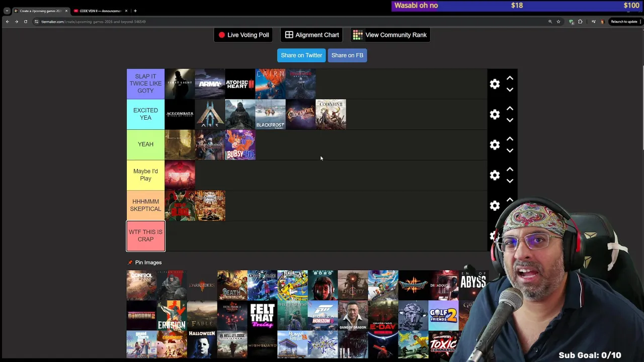Open the tab search dropdown

(x=7, y=11)
